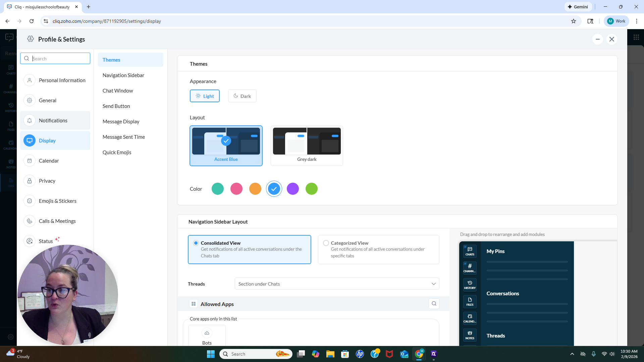This screenshot has width=644, height=362.
Task: Open Emojis & Stickers smiley icon
Action: point(30,201)
